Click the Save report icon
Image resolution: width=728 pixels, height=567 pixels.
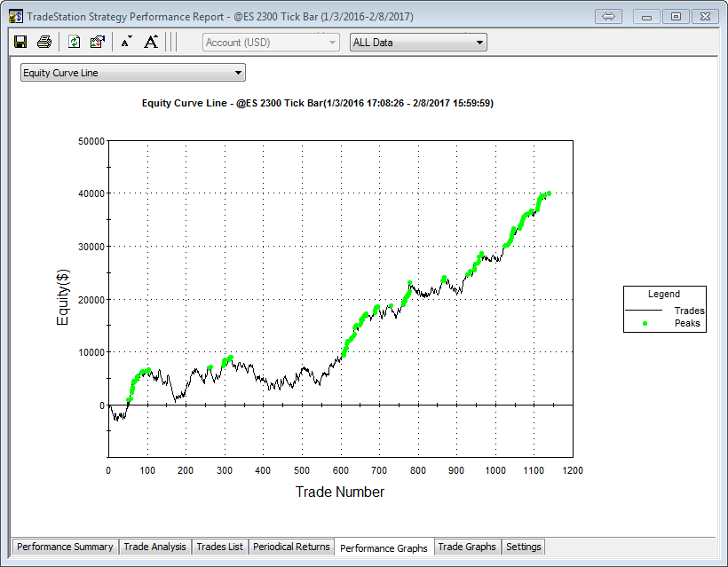20,42
